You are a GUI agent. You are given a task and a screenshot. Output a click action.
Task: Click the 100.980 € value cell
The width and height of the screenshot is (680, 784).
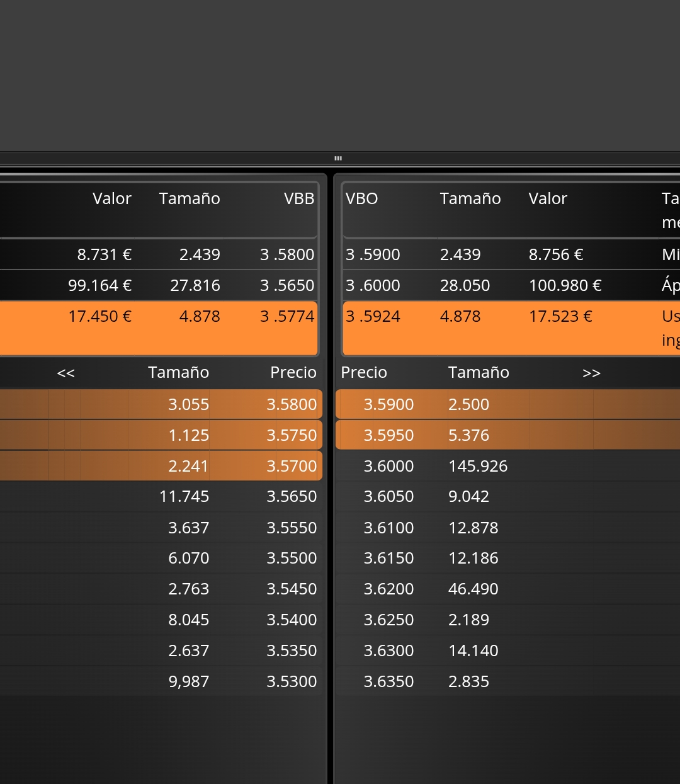tap(565, 285)
